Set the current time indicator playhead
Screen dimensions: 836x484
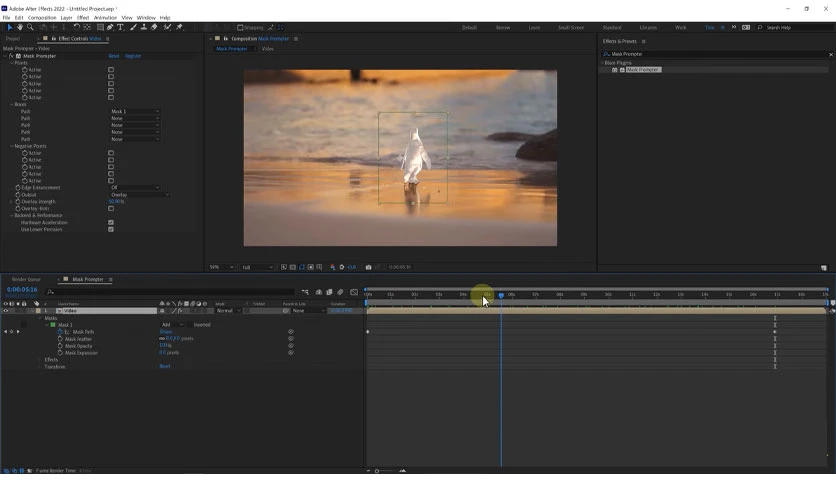(501, 295)
